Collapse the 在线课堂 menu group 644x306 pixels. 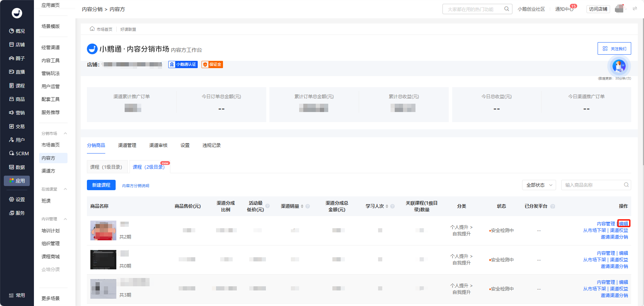pyautogui.click(x=65, y=189)
